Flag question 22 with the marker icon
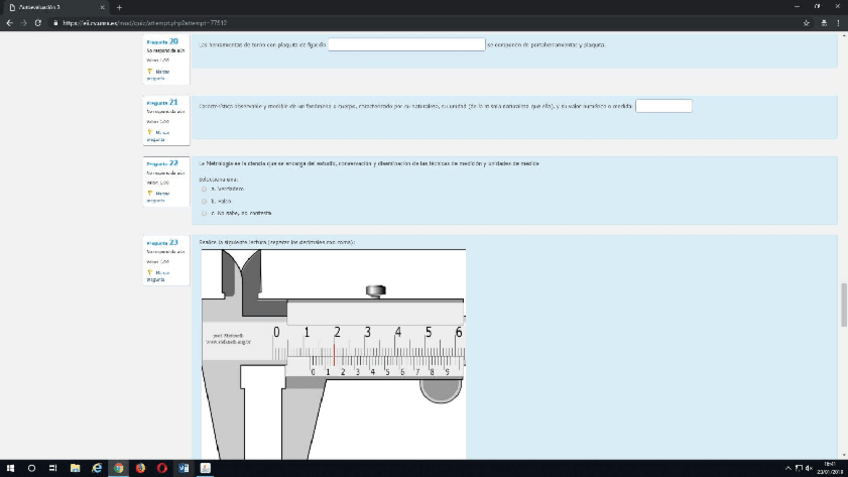 pos(150,193)
